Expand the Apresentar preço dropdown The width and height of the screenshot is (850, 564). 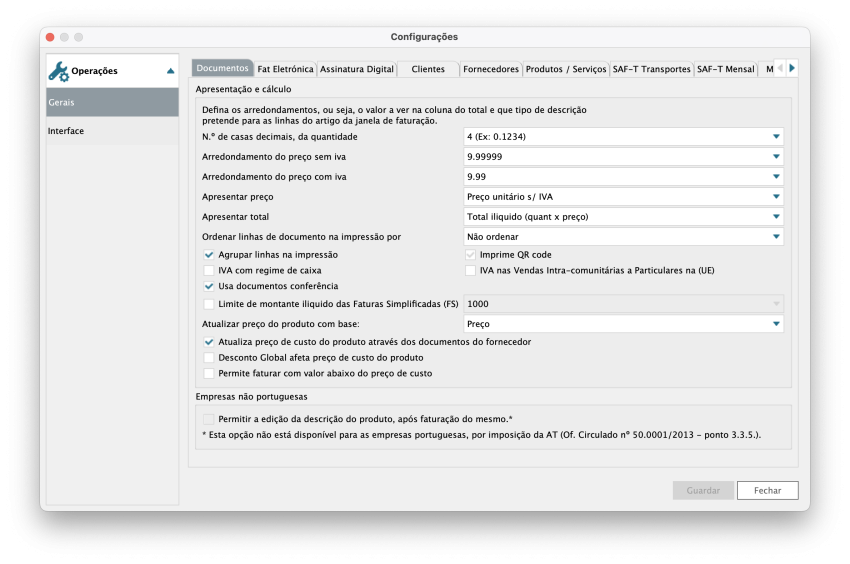775,197
